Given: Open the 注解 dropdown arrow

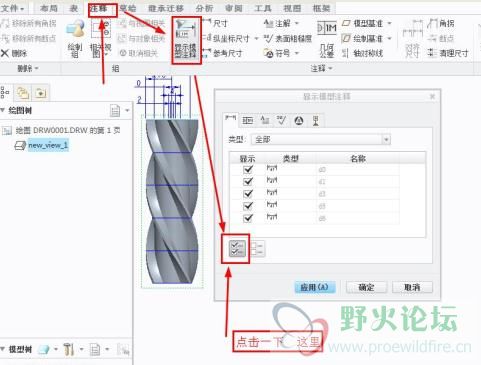Looking at the screenshot, I should [x=296, y=23].
